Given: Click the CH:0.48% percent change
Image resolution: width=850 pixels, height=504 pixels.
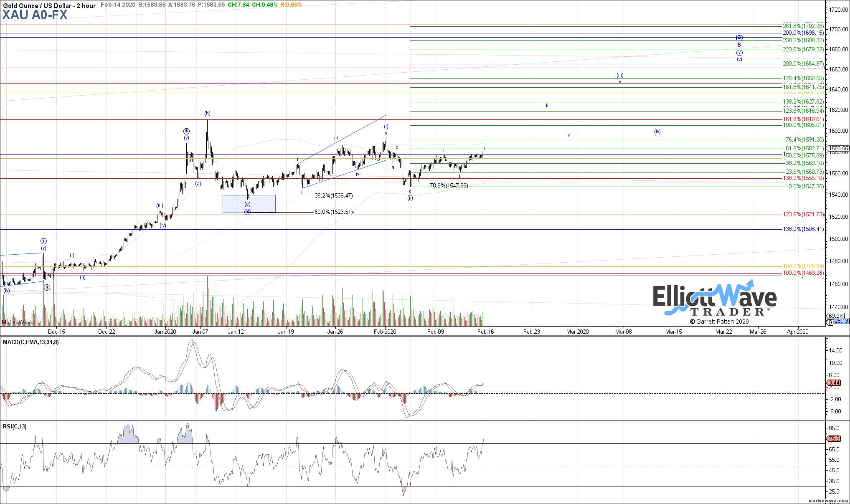Looking at the screenshot, I should (x=265, y=5).
